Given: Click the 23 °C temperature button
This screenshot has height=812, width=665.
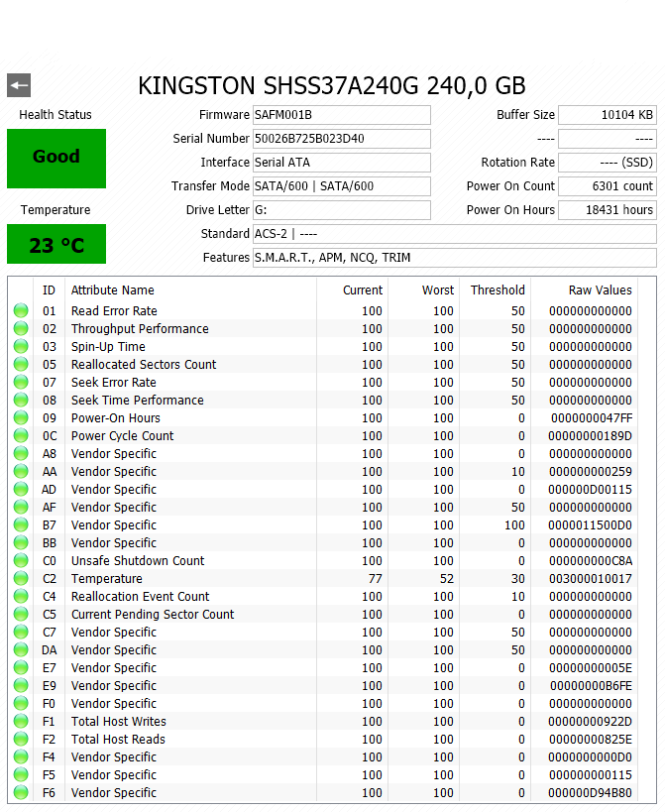Looking at the screenshot, I should [x=56, y=244].
